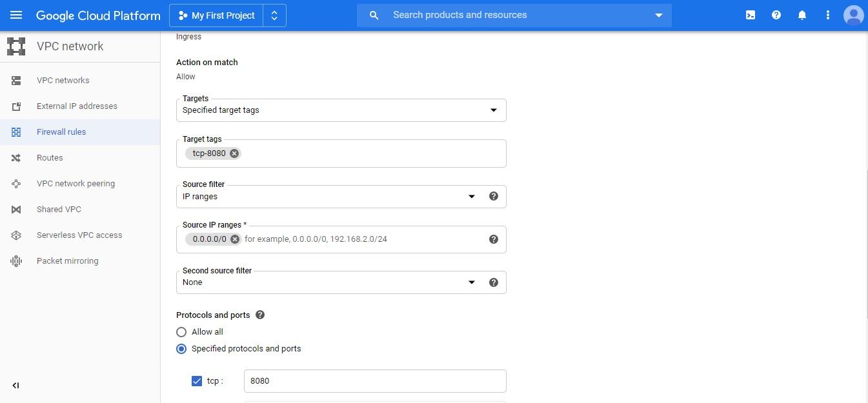
Task: Click the tcp port 8080 field
Action: [x=374, y=381]
